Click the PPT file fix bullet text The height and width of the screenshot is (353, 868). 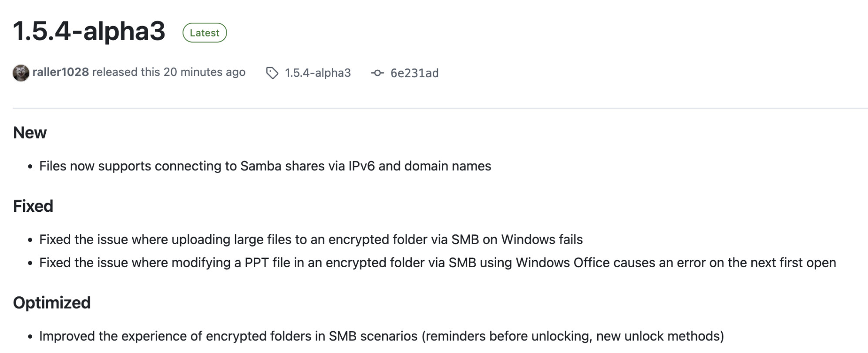[437, 263]
